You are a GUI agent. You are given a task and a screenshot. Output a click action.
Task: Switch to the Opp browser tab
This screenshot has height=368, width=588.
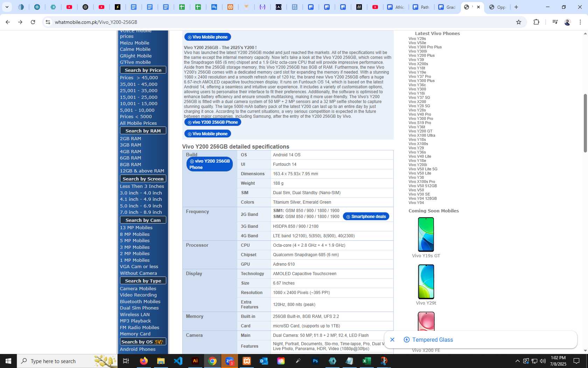coord(497,7)
